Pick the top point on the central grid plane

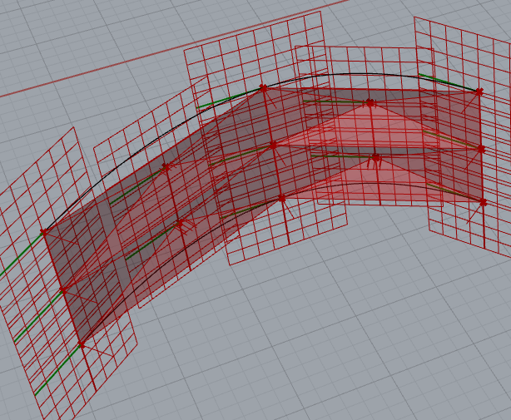tap(263, 87)
